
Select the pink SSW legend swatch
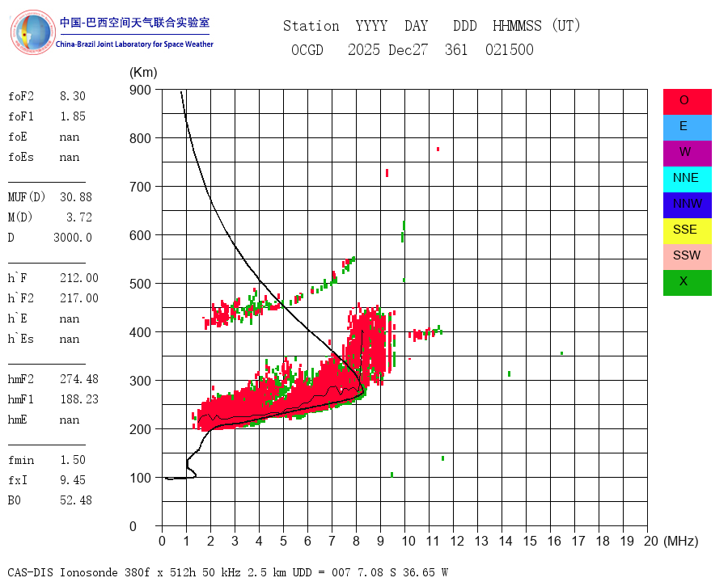tap(687, 257)
